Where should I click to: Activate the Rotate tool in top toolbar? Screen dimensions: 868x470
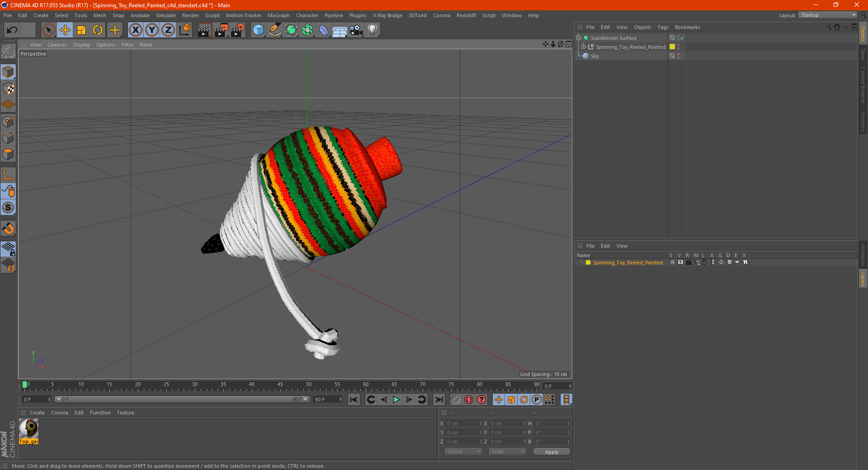pos(98,30)
